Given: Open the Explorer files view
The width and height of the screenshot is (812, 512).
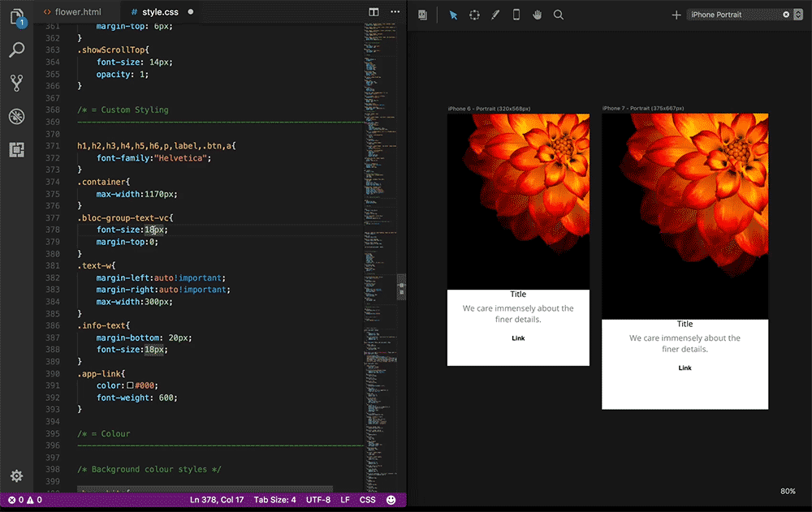Looking at the screenshot, I should (17, 18).
